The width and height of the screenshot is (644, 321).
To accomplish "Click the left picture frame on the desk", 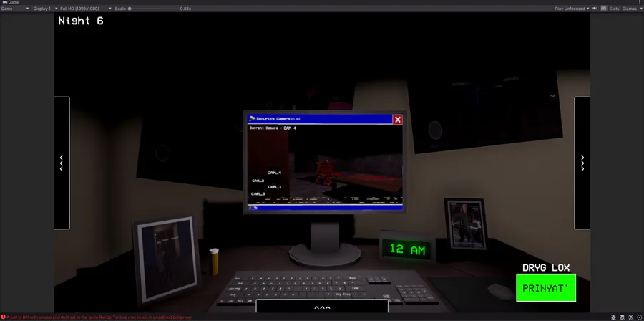I will (x=166, y=260).
